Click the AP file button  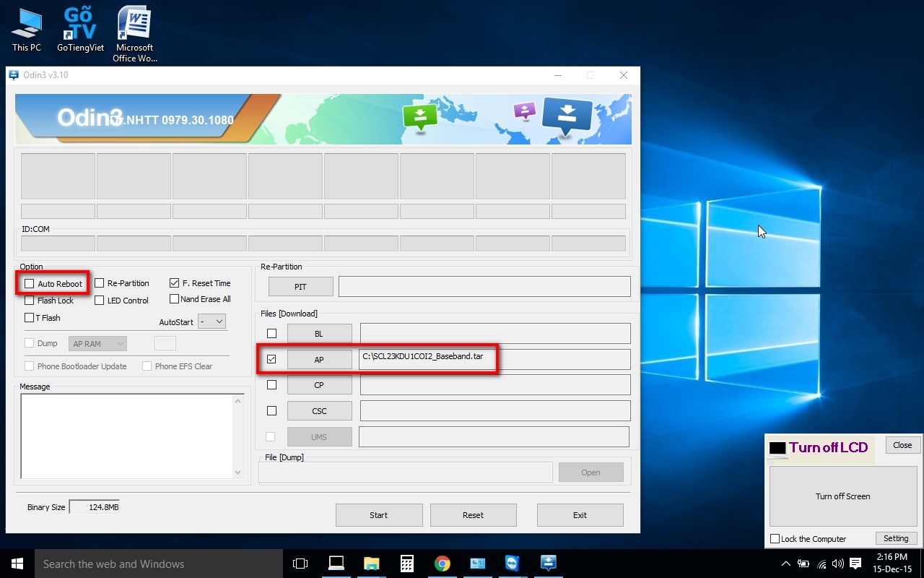[320, 360]
